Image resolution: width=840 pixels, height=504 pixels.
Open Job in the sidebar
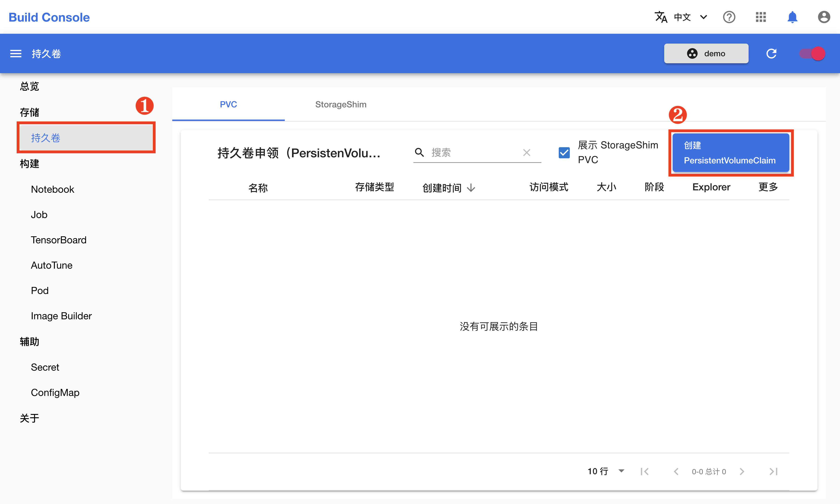[x=39, y=215]
